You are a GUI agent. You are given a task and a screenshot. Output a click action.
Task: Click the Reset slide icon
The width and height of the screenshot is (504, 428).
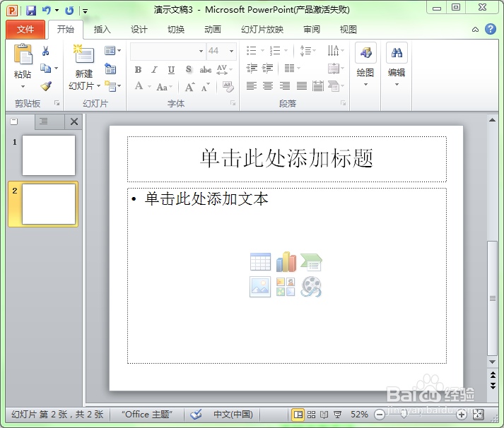(x=110, y=69)
